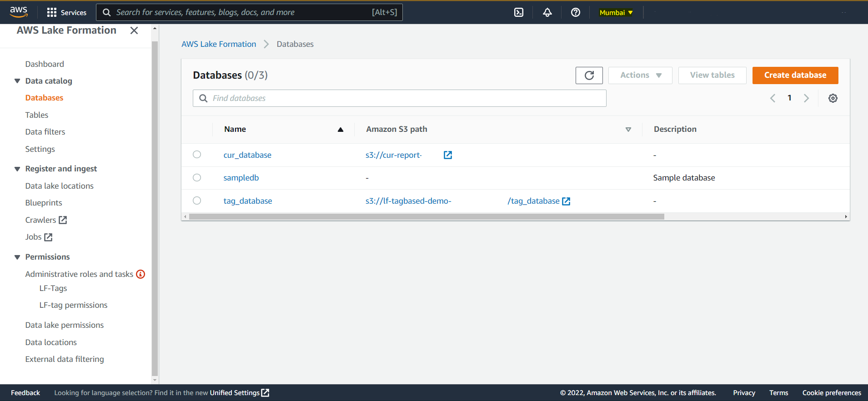Open the s3://lf-tagbased-demo- path link

click(408, 201)
